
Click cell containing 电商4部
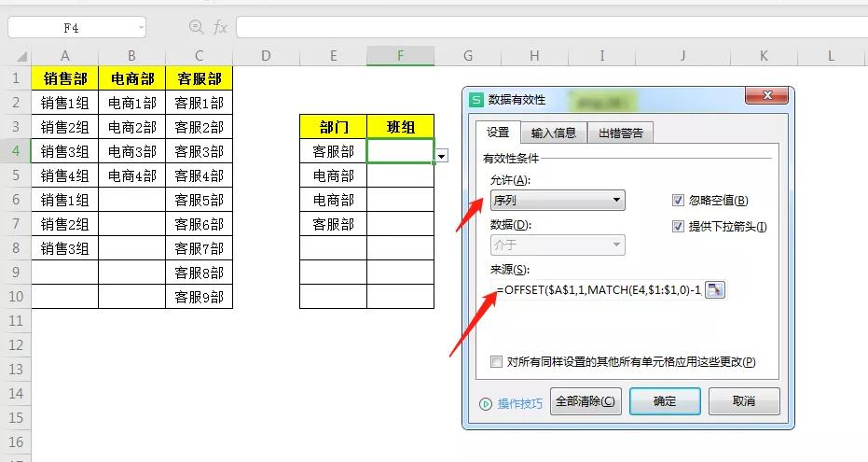click(131, 175)
